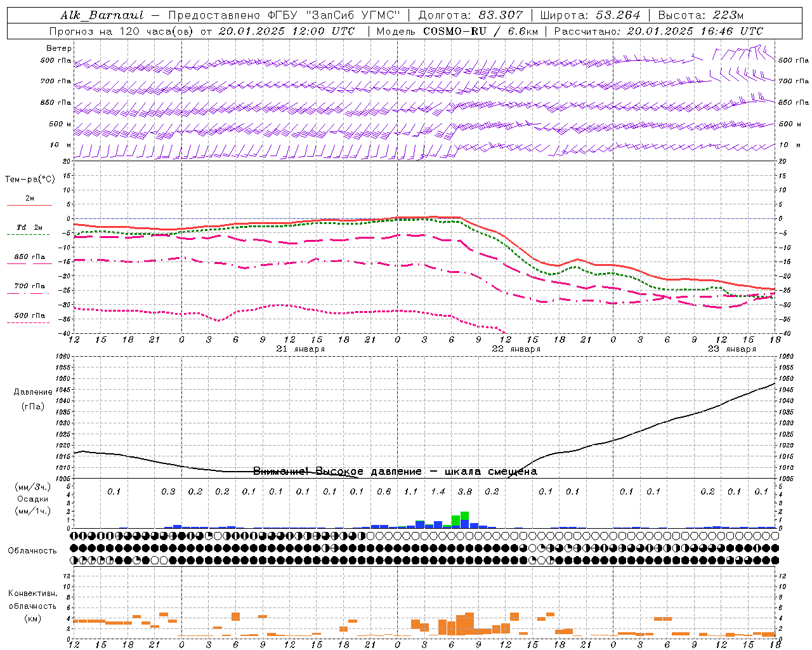Image resolution: width=812 pixels, height=650 pixels.
Task: Click the 500 м wind level label on left axis
Action: click(60, 124)
